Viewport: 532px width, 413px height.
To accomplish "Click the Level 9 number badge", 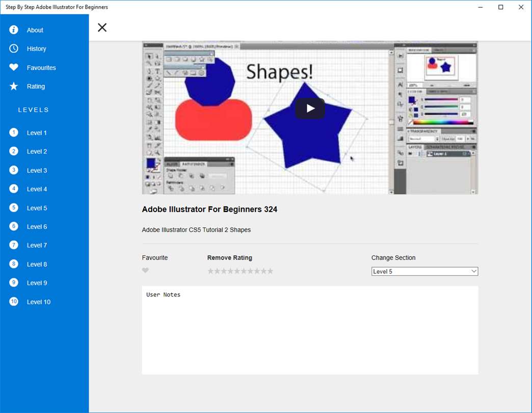I will [14, 282].
